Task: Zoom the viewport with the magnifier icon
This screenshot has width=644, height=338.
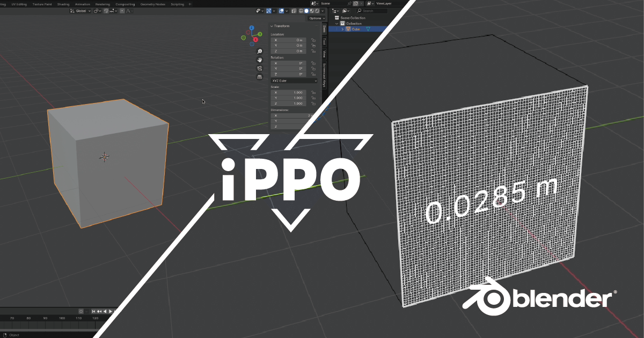Action: (260, 52)
